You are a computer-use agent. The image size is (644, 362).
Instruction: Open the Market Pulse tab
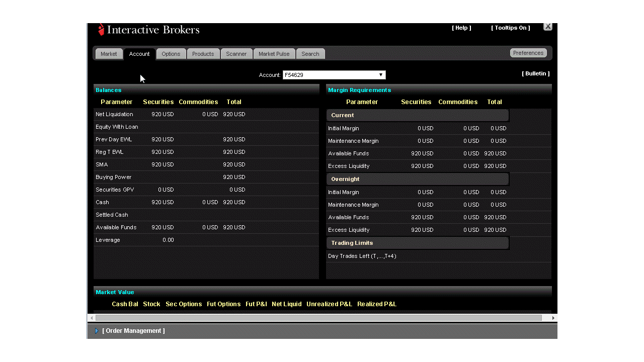[x=274, y=54]
